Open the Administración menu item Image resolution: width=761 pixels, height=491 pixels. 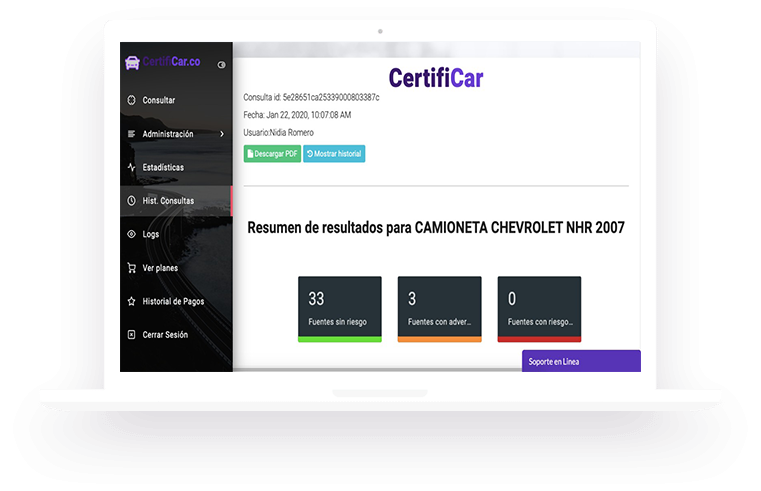176,134
